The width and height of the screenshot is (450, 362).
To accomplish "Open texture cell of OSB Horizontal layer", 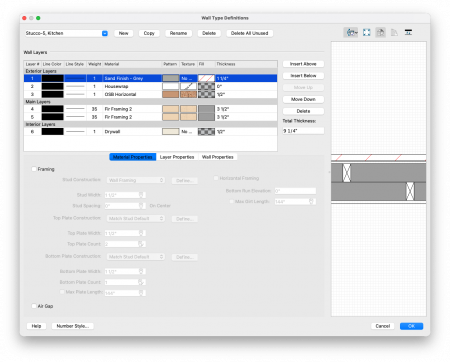I will tap(188, 94).
